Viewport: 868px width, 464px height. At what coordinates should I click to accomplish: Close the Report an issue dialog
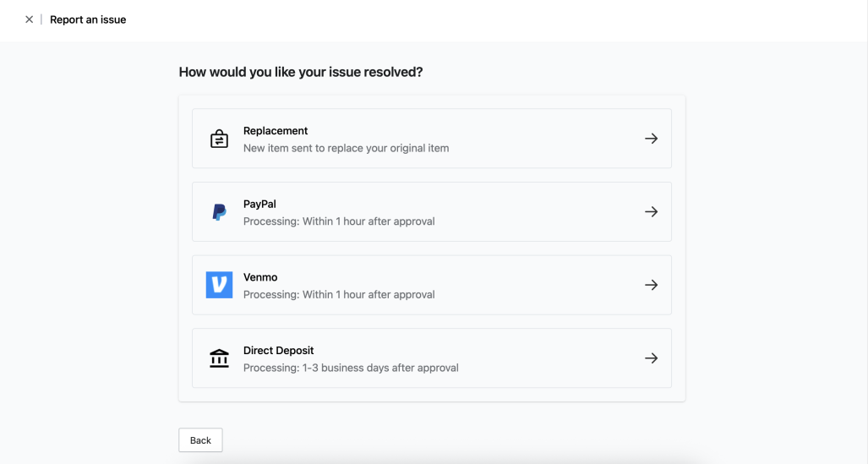tap(29, 19)
